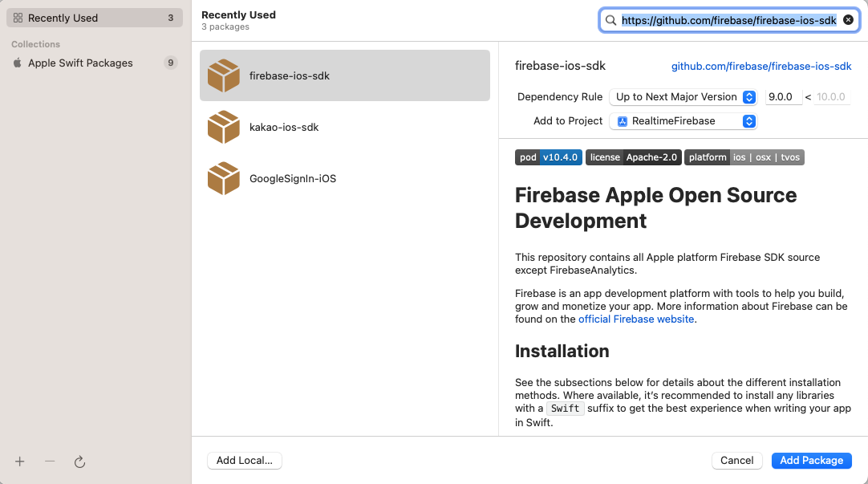Select the kakao-ios-sdk package row
The width and height of the screenshot is (868, 484).
coord(345,127)
